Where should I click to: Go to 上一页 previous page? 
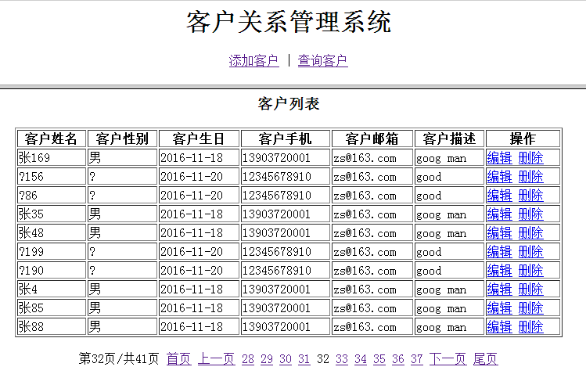click(217, 359)
